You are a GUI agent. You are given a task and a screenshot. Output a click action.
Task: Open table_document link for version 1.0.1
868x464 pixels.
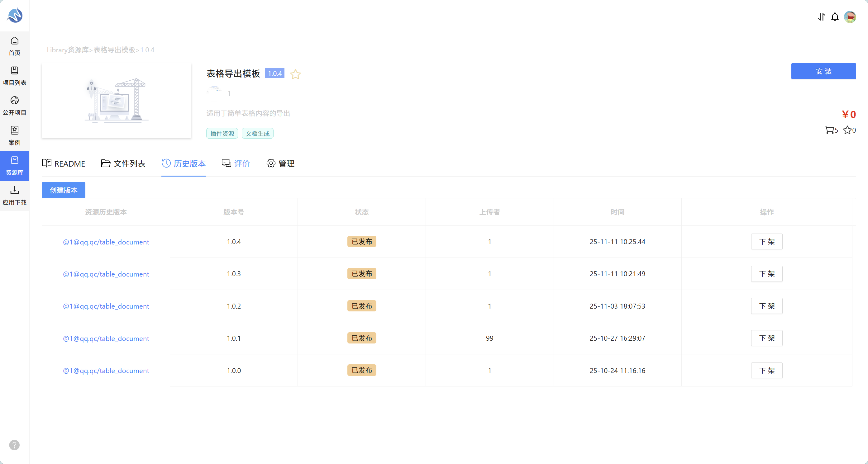pyautogui.click(x=106, y=339)
